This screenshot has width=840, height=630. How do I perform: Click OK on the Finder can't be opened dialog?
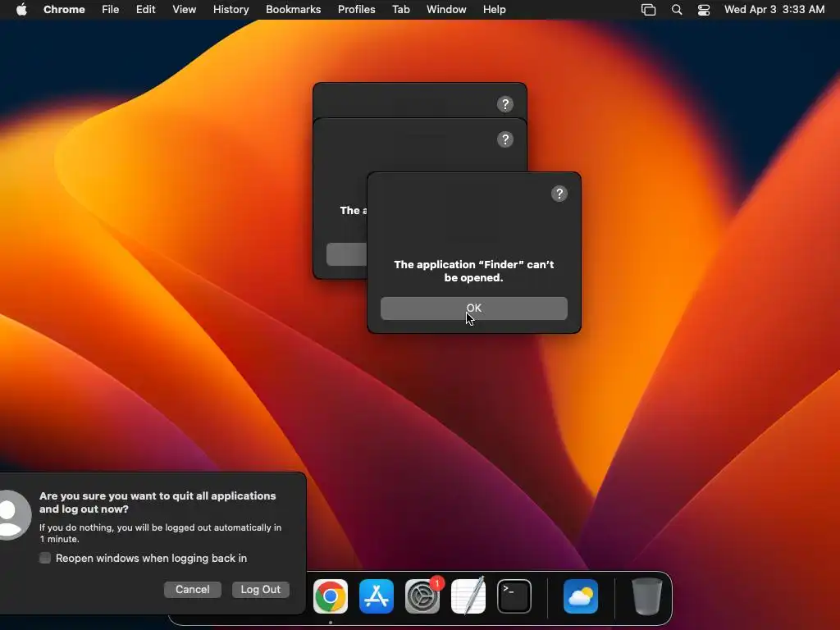pyautogui.click(x=473, y=308)
